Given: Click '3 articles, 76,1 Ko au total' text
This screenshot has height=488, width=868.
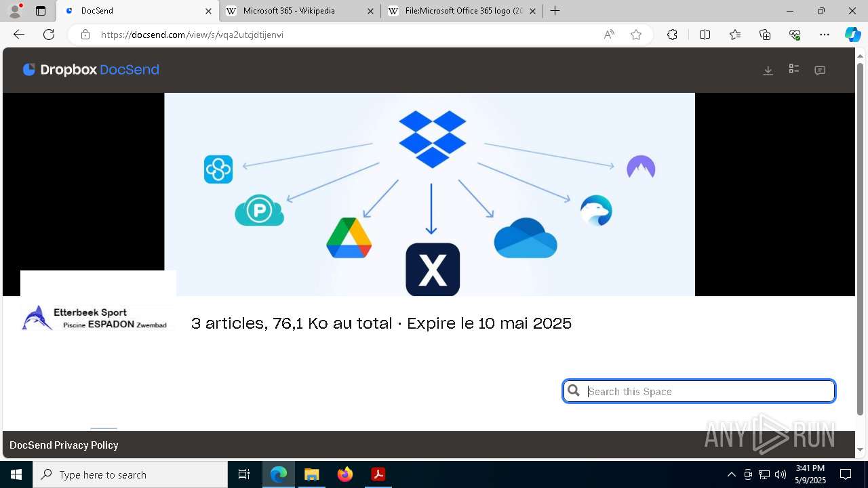Looking at the screenshot, I should point(292,323).
